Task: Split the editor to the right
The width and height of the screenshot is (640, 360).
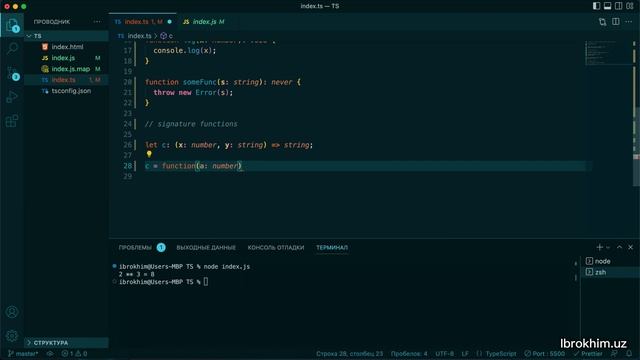Action: [x=616, y=22]
